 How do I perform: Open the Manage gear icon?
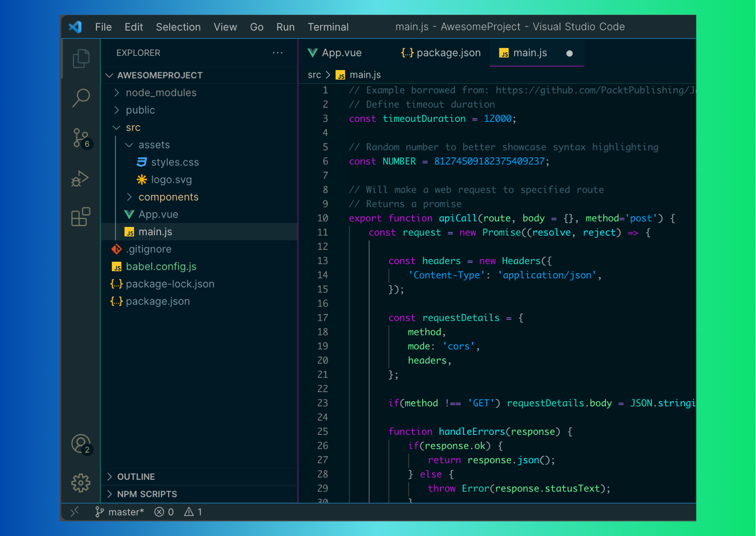tap(81, 483)
